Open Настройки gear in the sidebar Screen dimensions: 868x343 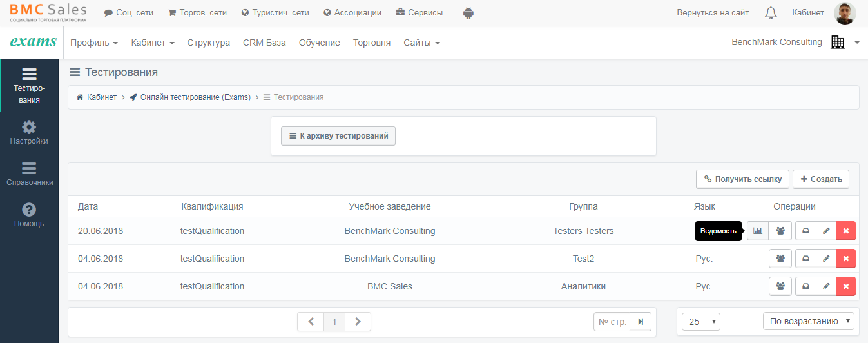pos(29,133)
